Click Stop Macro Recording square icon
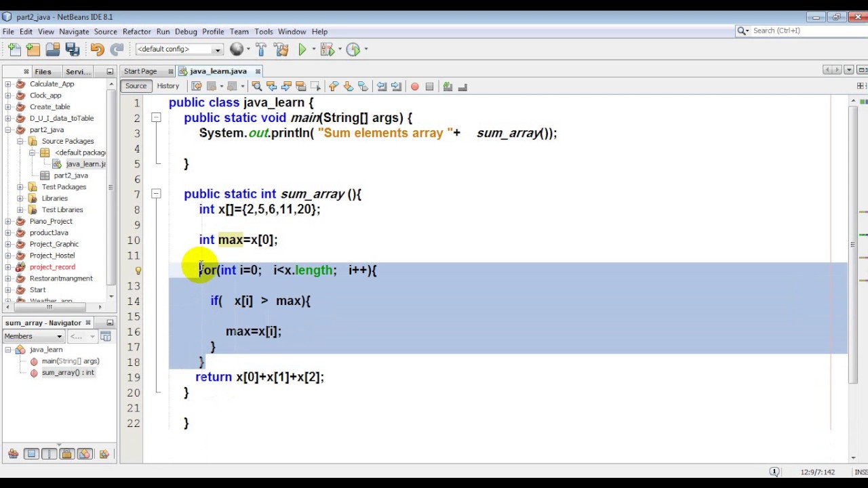Image resolution: width=868 pixels, height=488 pixels. pos(429,86)
